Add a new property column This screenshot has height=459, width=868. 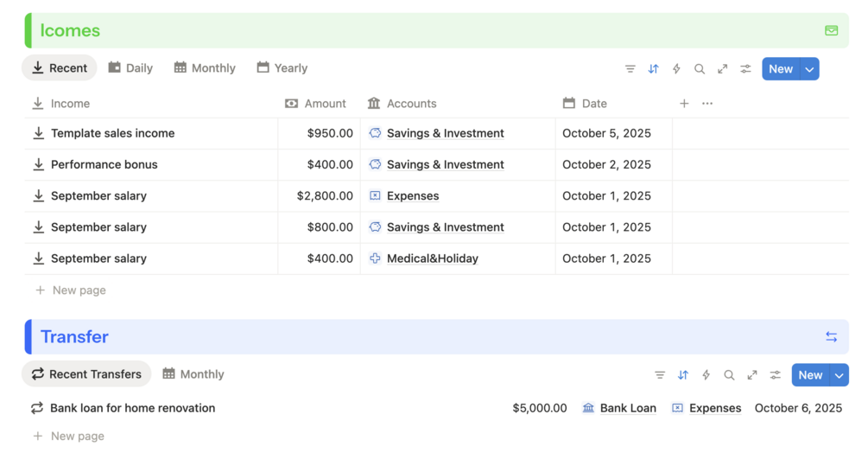(x=684, y=104)
